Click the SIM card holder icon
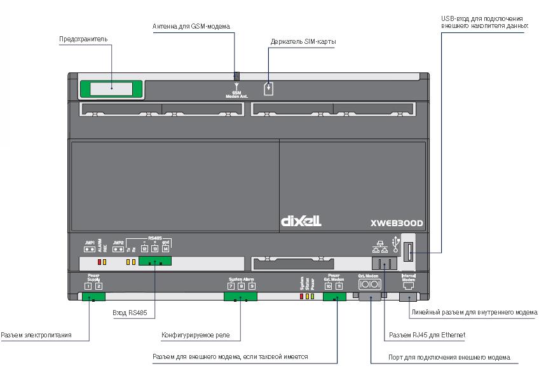This screenshot has width=539, height=392. coord(268,89)
